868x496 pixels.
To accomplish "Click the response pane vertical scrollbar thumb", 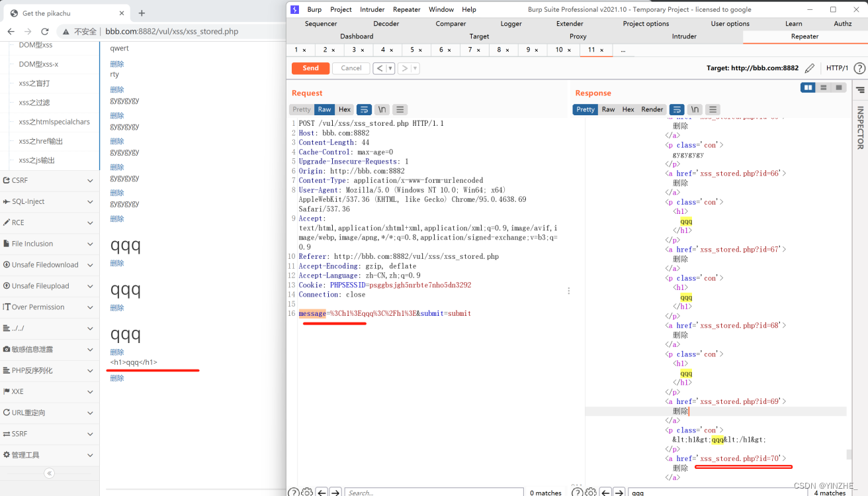I will pos(849,454).
